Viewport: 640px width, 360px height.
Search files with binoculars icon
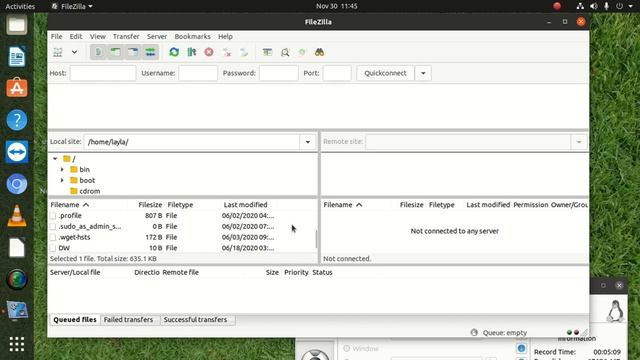[320, 52]
